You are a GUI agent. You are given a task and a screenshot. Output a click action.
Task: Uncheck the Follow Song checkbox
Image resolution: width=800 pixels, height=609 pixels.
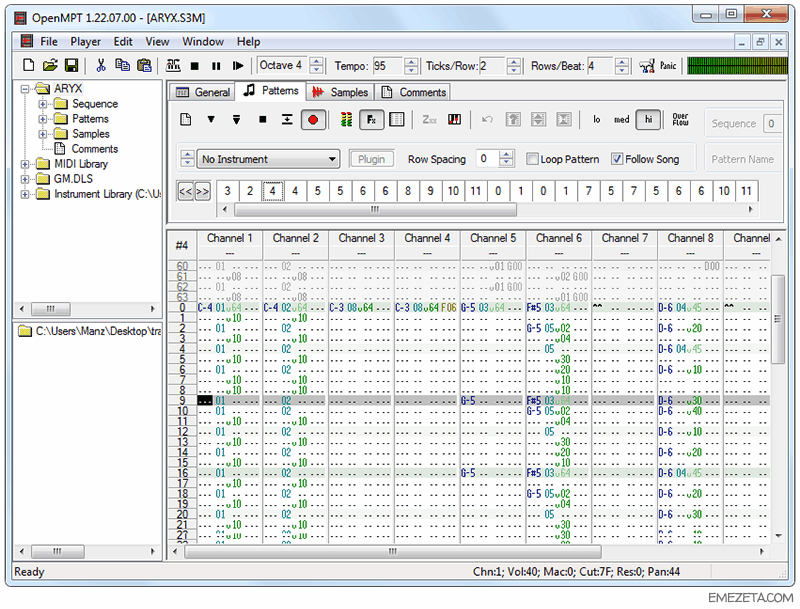[617, 159]
